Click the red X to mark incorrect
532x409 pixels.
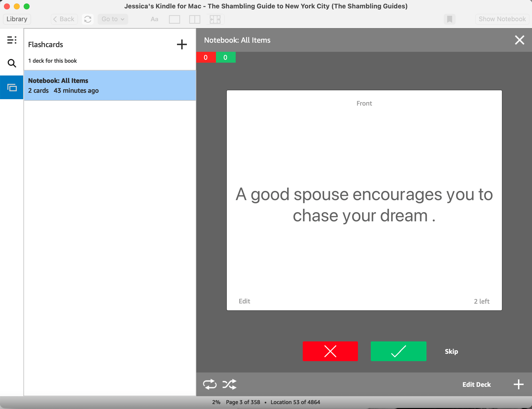(x=330, y=352)
